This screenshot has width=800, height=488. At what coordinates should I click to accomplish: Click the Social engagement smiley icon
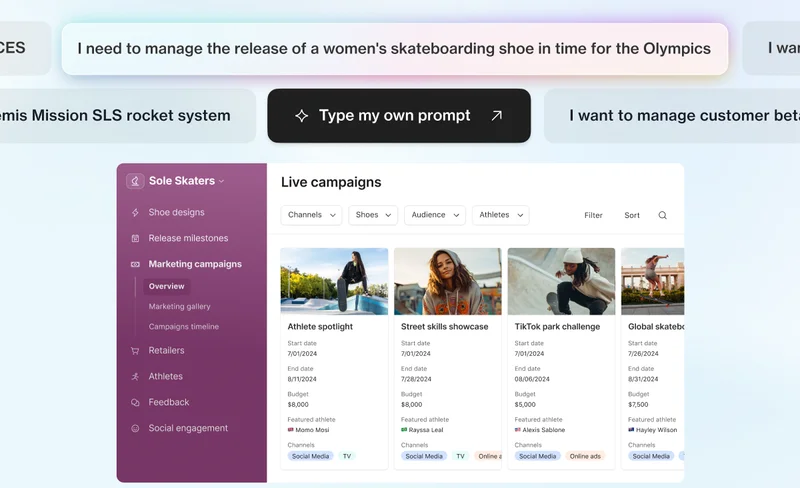pos(135,428)
